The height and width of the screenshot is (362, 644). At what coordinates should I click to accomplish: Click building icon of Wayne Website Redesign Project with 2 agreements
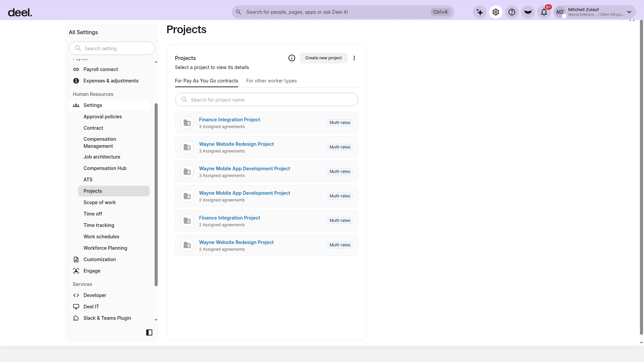(187, 245)
